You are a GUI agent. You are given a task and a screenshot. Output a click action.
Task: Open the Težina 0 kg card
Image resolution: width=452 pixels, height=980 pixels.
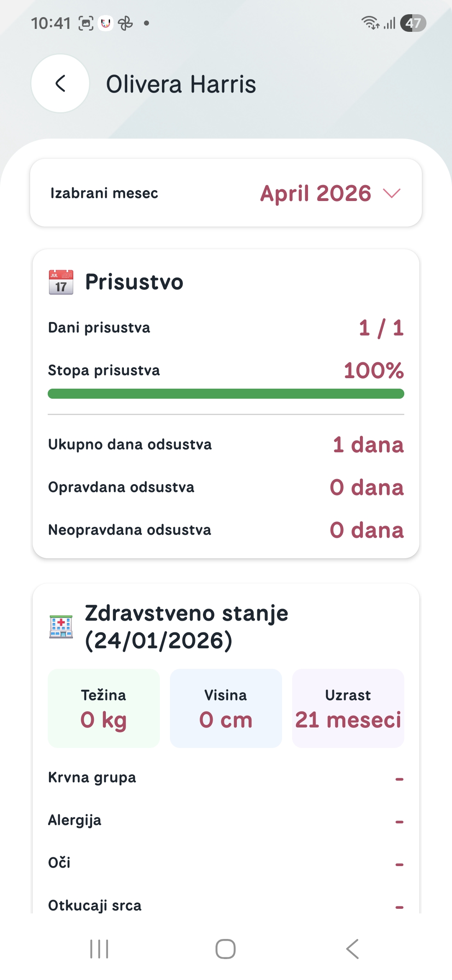point(104,708)
